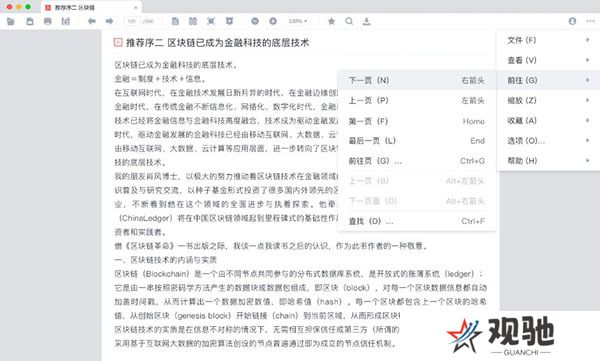Choose 查找 (D) ... in the submenu
Screen dimensions: 600x361
coord(417,221)
